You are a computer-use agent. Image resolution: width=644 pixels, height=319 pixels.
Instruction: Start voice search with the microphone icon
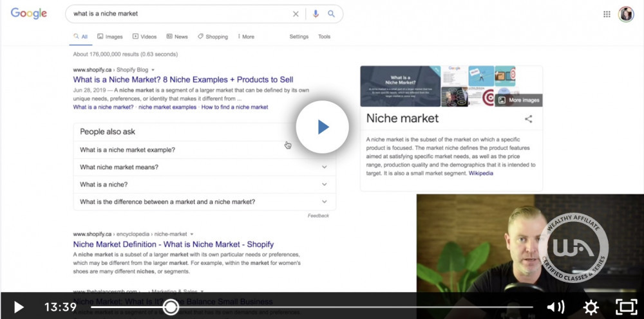point(316,14)
